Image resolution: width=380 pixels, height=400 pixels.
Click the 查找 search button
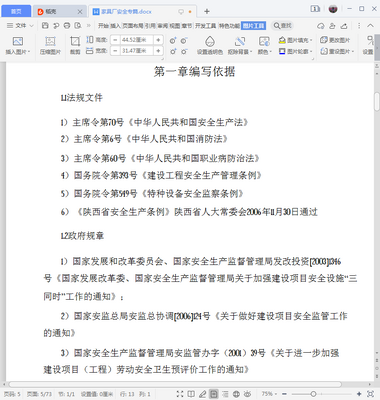coord(282,26)
